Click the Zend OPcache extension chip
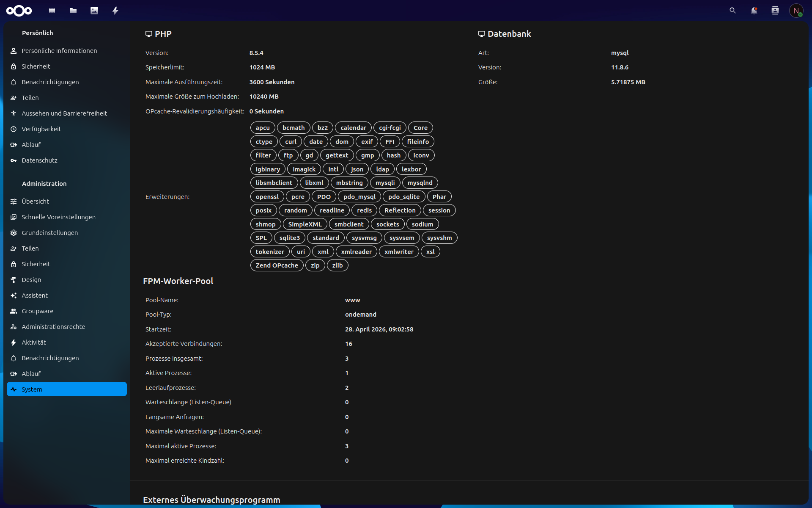 (277, 265)
